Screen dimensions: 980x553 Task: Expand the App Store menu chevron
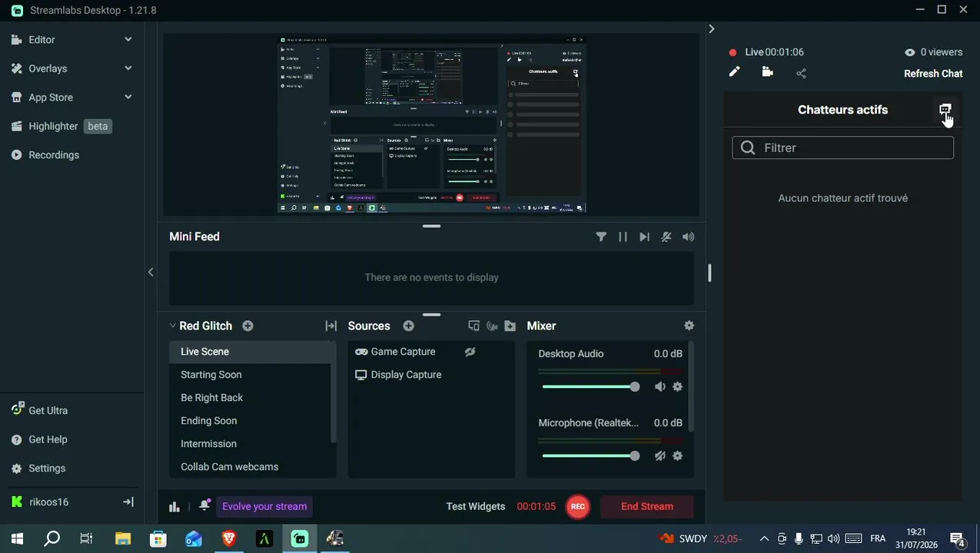128,97
